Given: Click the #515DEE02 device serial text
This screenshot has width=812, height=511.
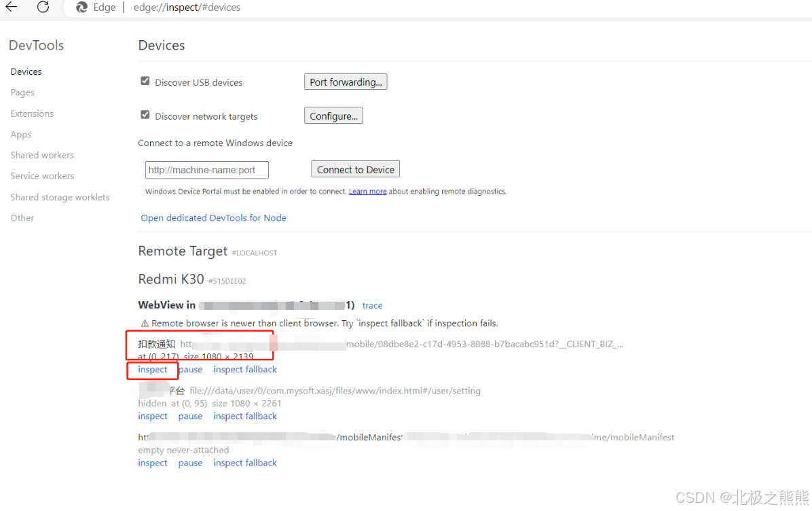Looking at the screenshot, I should tap(227, 281).
